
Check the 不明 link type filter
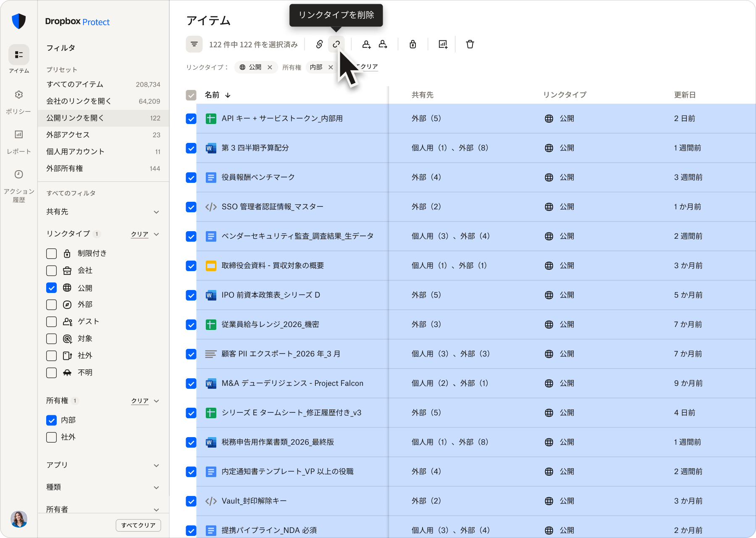[x=51, y=373]
